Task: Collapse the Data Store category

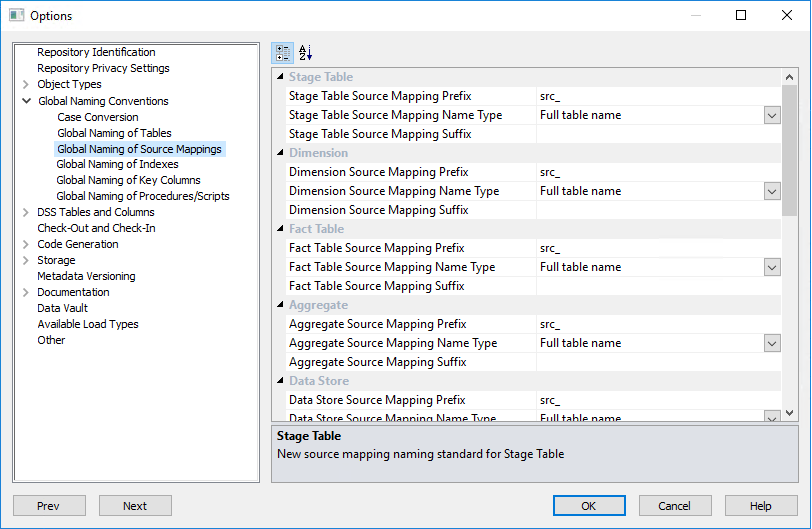Action: coord(280,381)
